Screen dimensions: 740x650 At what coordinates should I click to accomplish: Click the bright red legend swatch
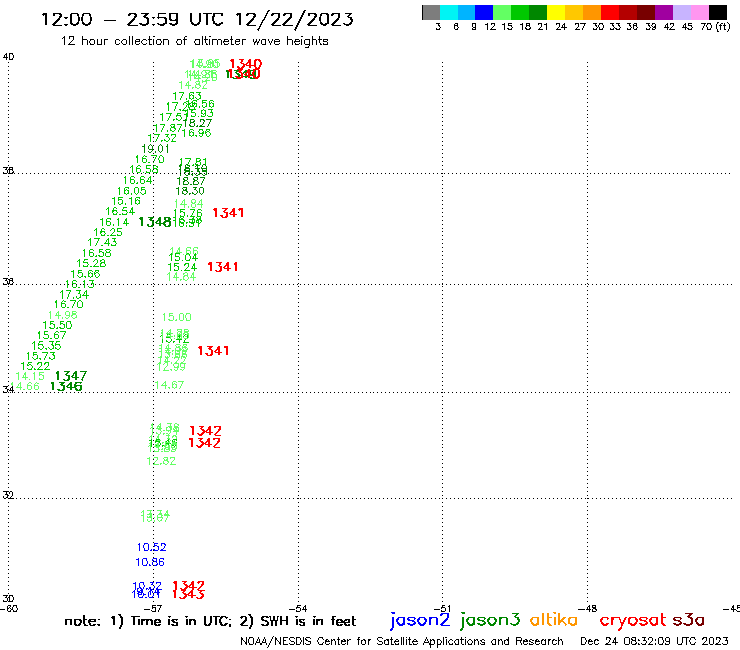(610, 12)
